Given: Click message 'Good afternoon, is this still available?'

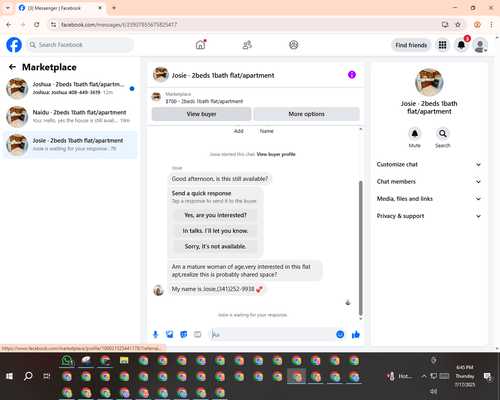Looking at the screenshot, I should [x=220, y=179].
